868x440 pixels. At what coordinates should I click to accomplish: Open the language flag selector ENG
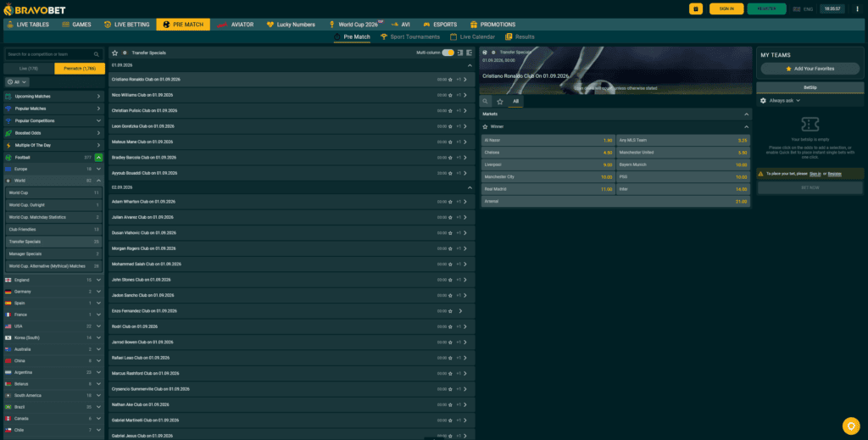tap(804, 8)
